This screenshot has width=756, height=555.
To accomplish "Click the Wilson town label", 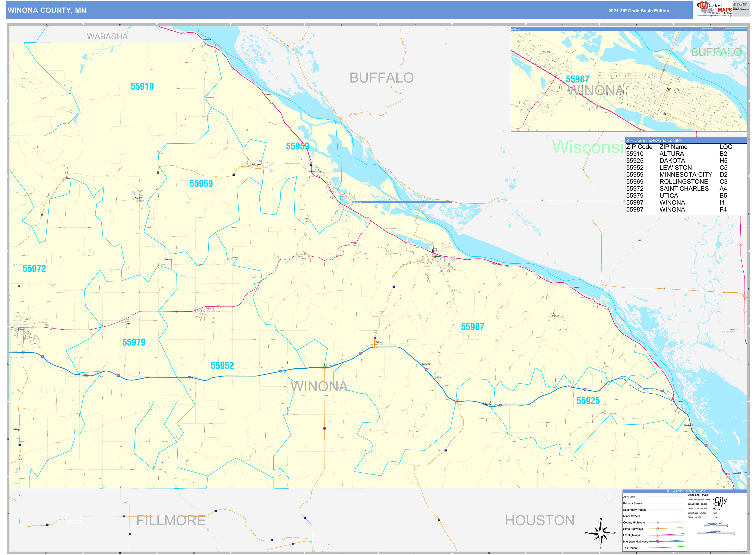I will (x=379, y=342).
